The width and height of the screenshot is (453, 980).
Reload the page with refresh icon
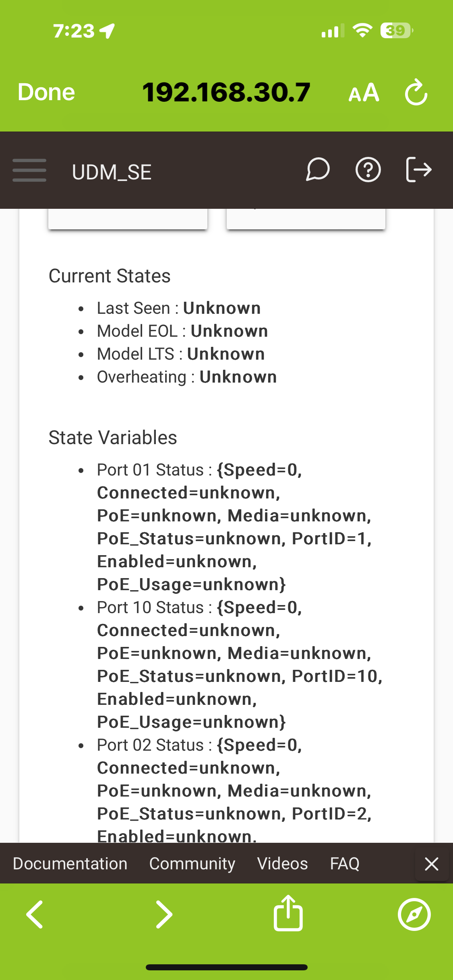tap(416, 93)
